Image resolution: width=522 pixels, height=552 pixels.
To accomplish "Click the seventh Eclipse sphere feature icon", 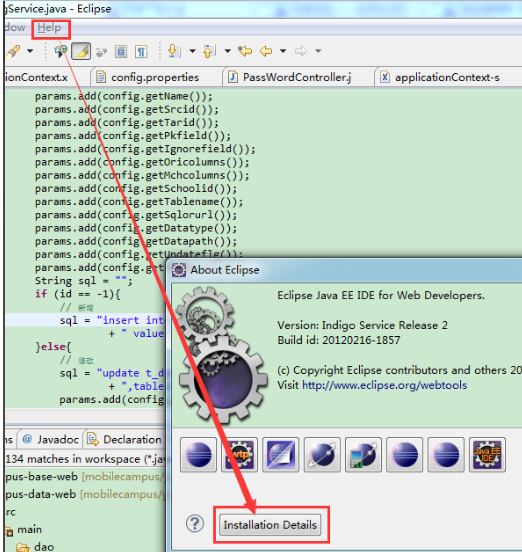I will pyautogui.click(x=446, y=455).
